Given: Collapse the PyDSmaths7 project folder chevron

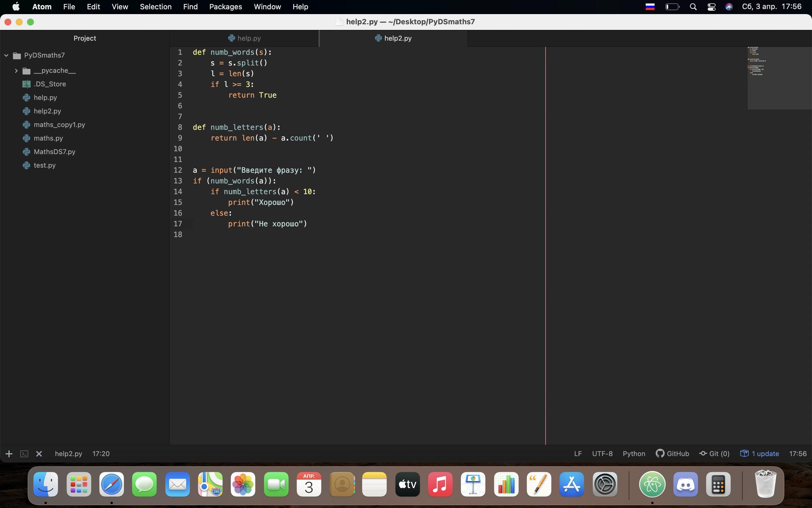Looking at the screenshot, I should tap(6, 55).
